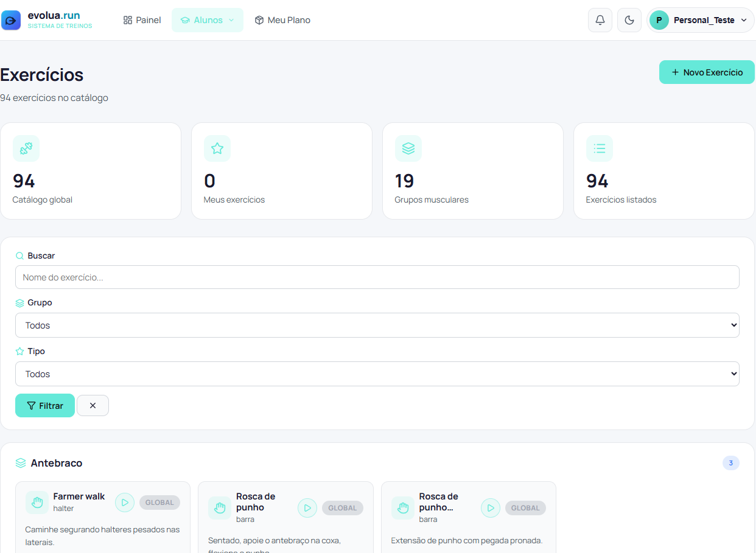Expand the Alunos menu

tap(208, 20)
